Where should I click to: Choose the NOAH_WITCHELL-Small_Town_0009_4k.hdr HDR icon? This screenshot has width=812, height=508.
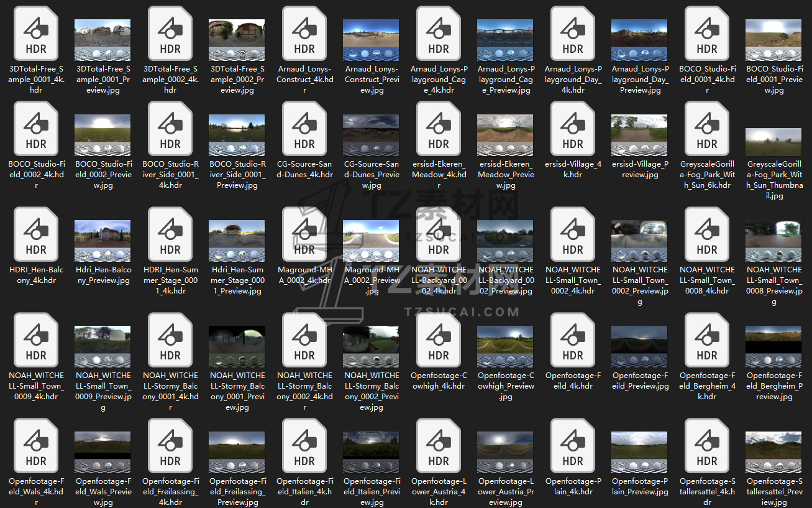pyautogui.click(x=36, y=341)
